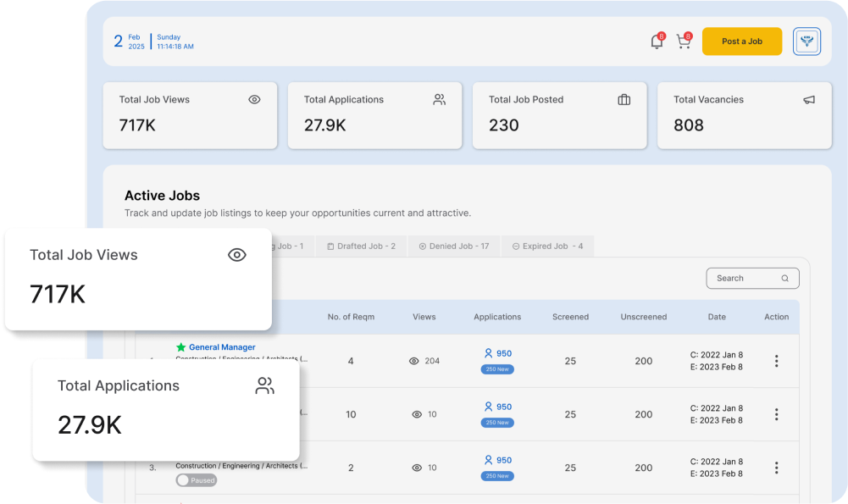Viewport: 848px width, 504px height.
Task: Click into the Search input field
Action: [741, 278]
